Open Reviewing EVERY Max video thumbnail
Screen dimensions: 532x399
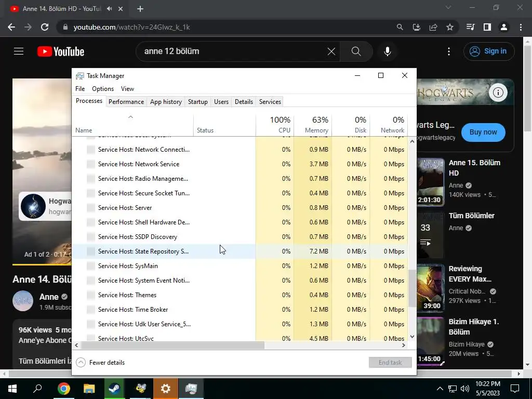tap(430, 288)
